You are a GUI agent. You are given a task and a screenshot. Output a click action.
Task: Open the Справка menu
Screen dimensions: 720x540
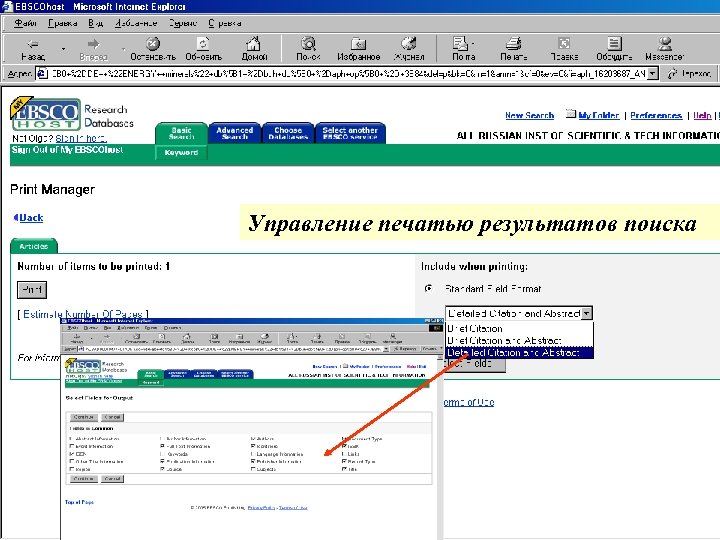225,23
